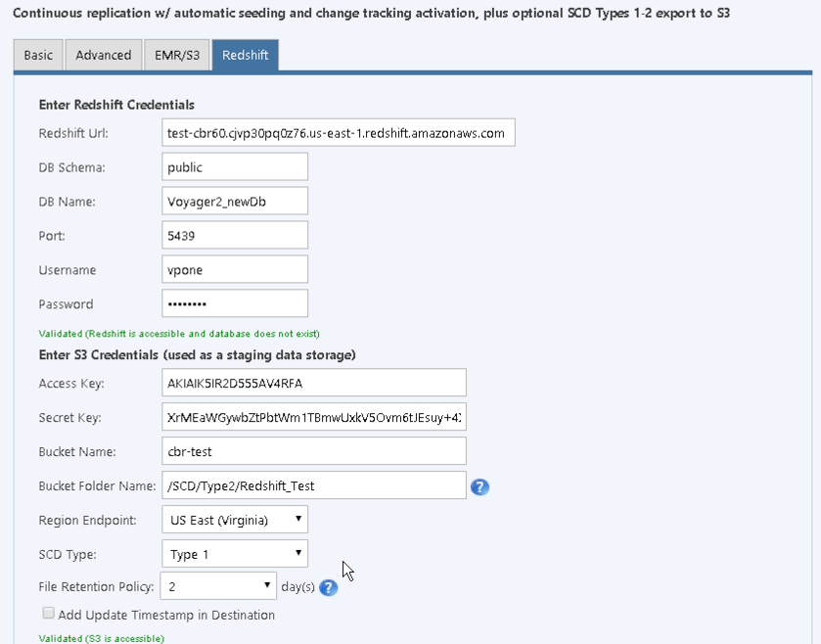
Task: Select the Access Key field
Action: 313,383
